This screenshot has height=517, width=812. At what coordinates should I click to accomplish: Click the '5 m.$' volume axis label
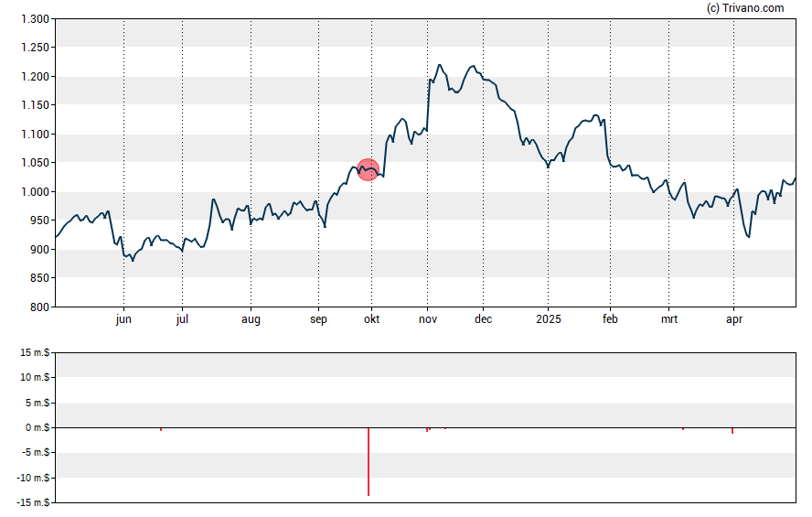(x=37, y=403)
